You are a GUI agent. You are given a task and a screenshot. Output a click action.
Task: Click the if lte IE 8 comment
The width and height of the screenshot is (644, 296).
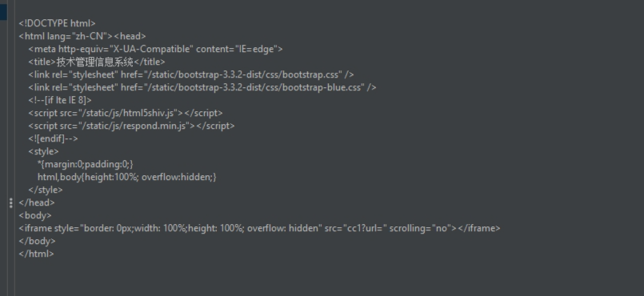click(x=60, y=100)
